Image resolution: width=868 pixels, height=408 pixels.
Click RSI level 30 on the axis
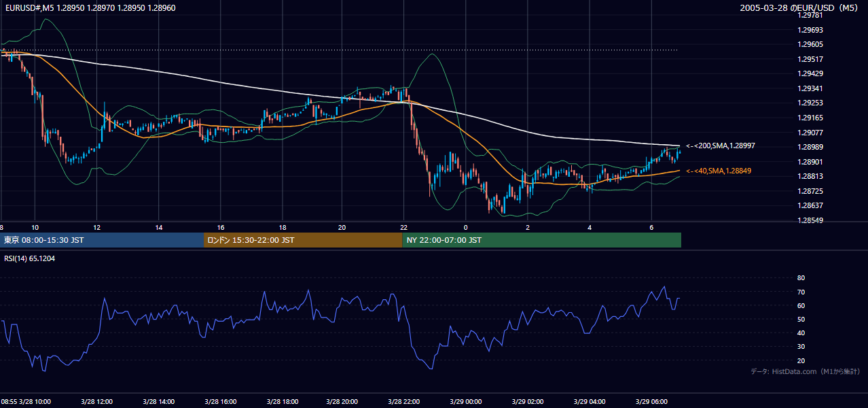click(x=801, y=347)
